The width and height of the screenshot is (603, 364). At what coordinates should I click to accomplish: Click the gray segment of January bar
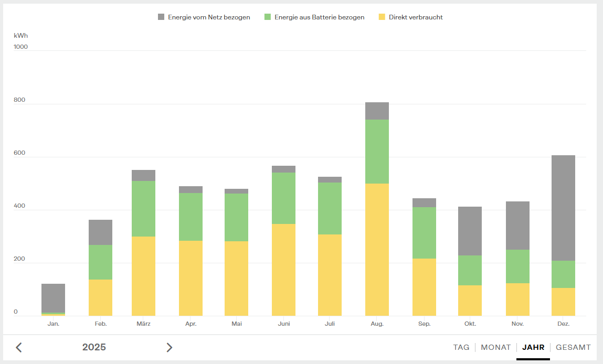pos(53,298)
